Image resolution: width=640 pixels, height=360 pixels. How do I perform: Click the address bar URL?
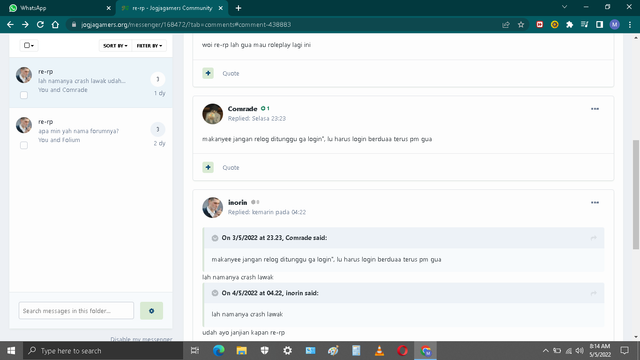coord(186,24)
